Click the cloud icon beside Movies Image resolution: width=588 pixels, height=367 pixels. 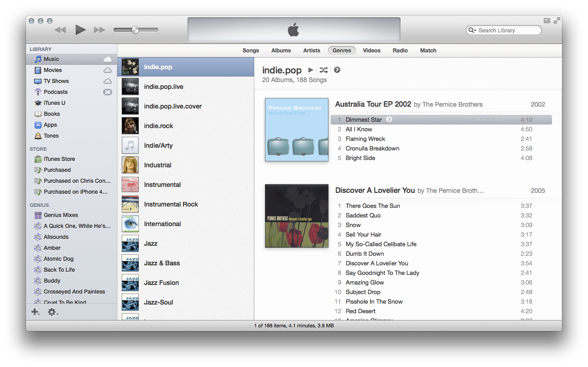coord(108,70)
